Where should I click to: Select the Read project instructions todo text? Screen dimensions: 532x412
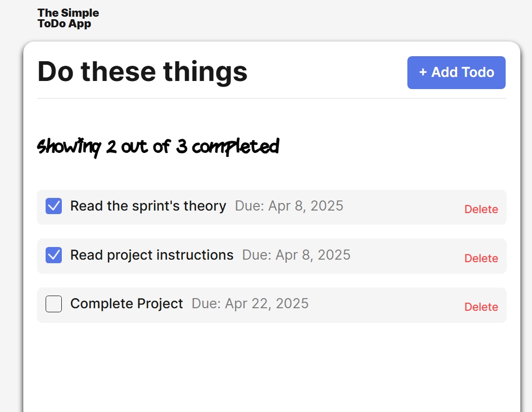(152, 255)
